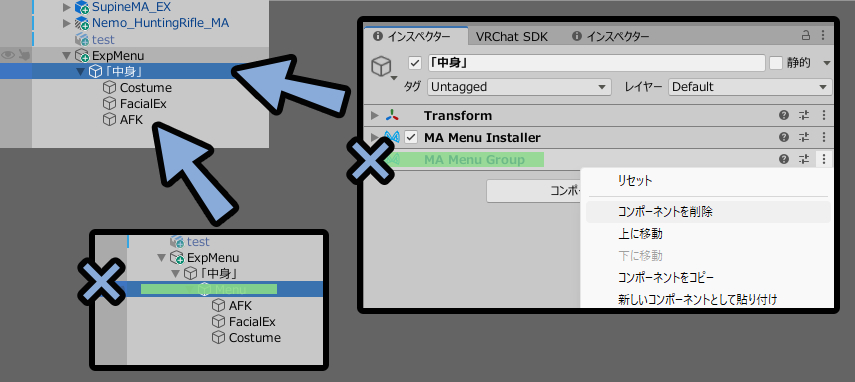Collapse the ExpMenu tree item

coord(67,55)
